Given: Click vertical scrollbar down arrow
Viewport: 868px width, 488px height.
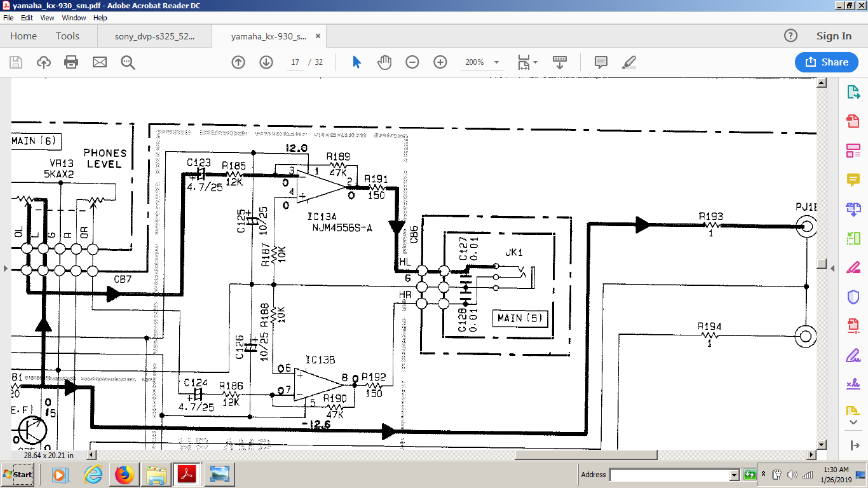Looking at the screenshot, I should pyautogui.click(x=822, y=444).
